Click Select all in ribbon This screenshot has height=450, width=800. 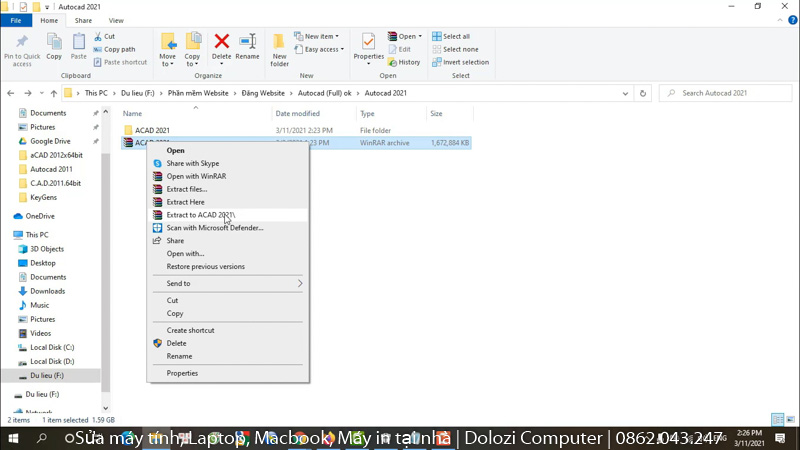451,37
